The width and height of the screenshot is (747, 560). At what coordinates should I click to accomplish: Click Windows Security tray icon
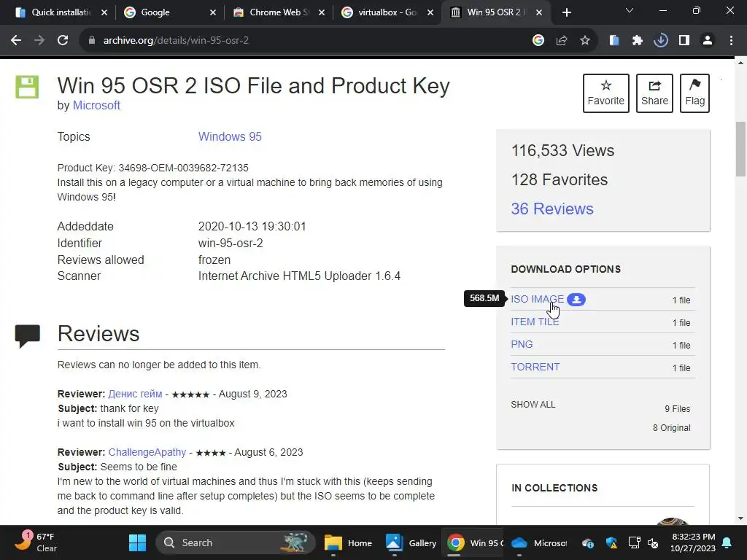[612, 542]
